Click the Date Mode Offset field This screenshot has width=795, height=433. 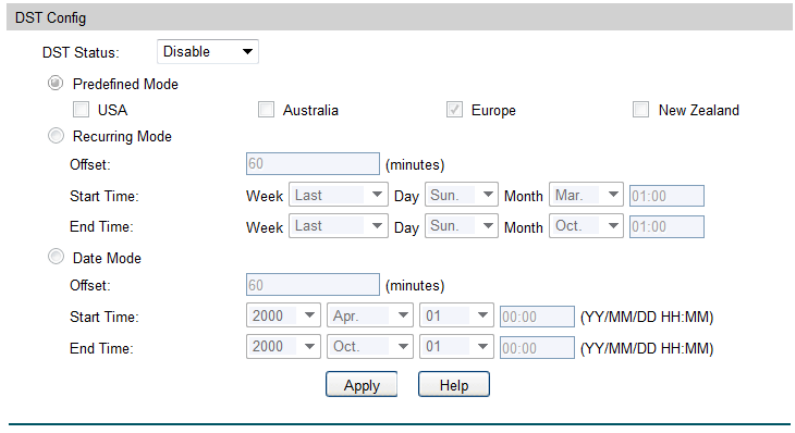click(x=312, y=286)
